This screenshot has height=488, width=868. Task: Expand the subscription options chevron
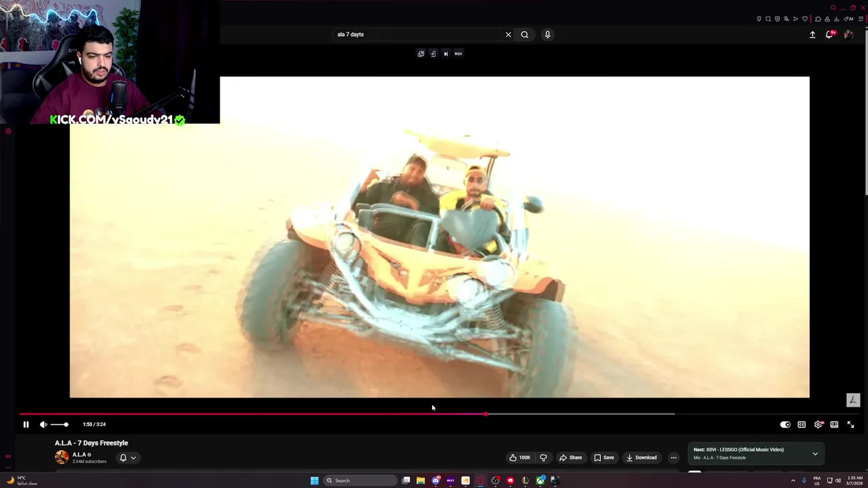pos(134,457)
